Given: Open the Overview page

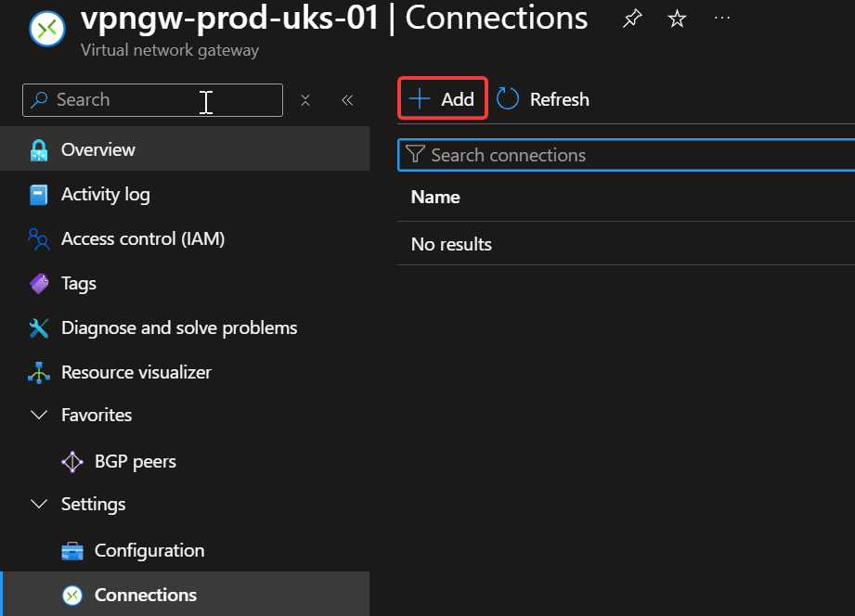Looking at the screenshot, I should (185, 149).
